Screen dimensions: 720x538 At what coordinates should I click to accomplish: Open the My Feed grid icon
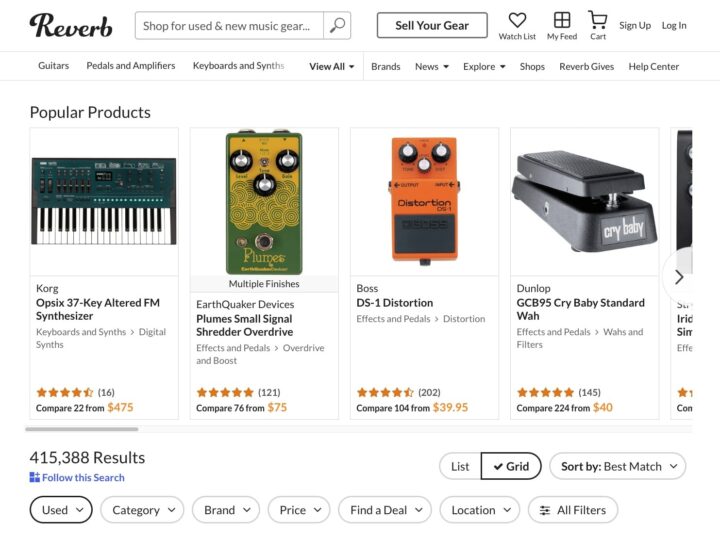(x=562, y=20)
